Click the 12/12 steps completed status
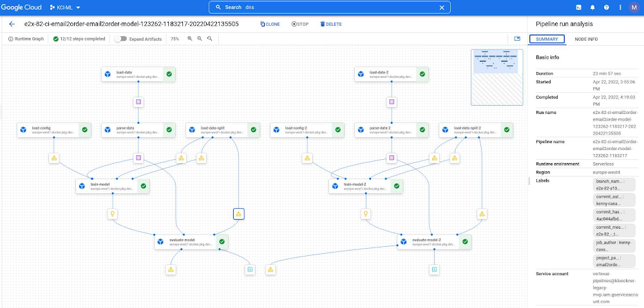Image resolution: width=644 pixels, height=308 pixels. pyautogui.click(x=79, y=39)
